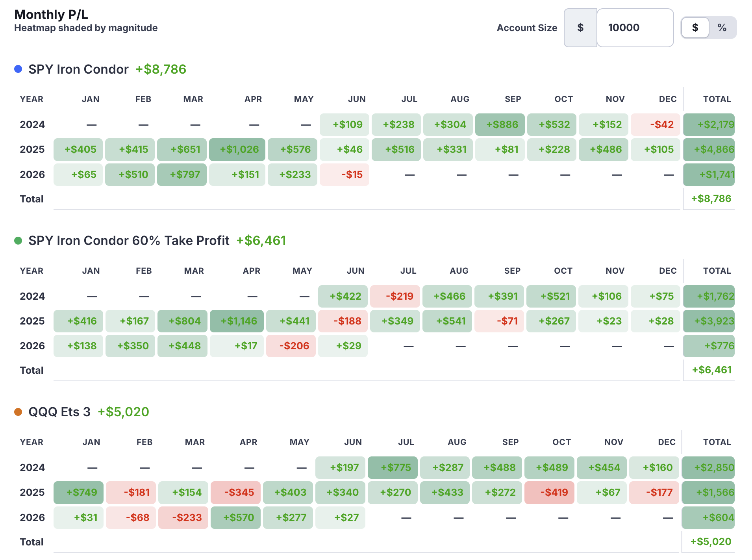The image size is (752, 560).
Task: Click the +$4,866 yearly total cell
Action: point(709,149)
